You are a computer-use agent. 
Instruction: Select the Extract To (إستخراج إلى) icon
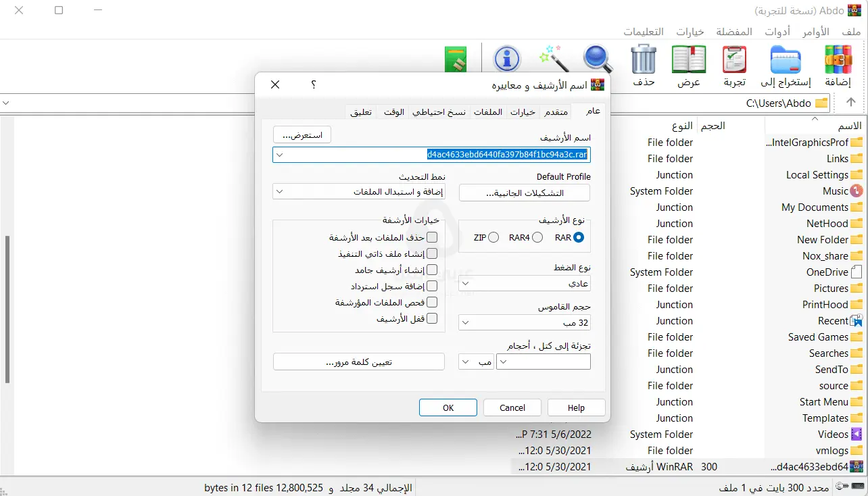pos(786,59)
